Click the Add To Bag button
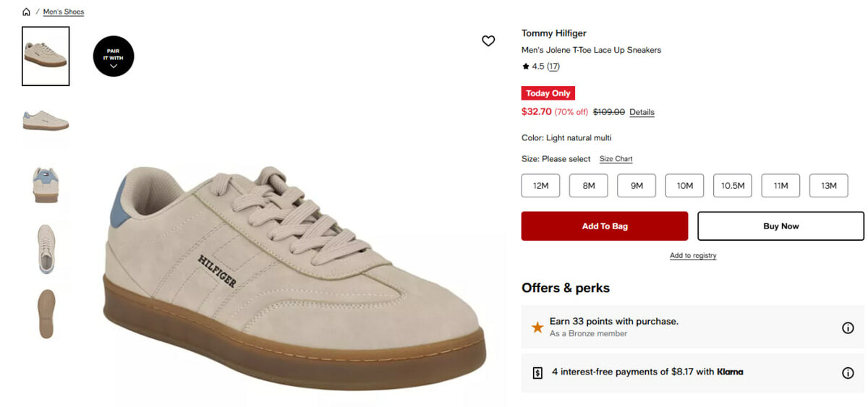 click(x=605, y=226)
